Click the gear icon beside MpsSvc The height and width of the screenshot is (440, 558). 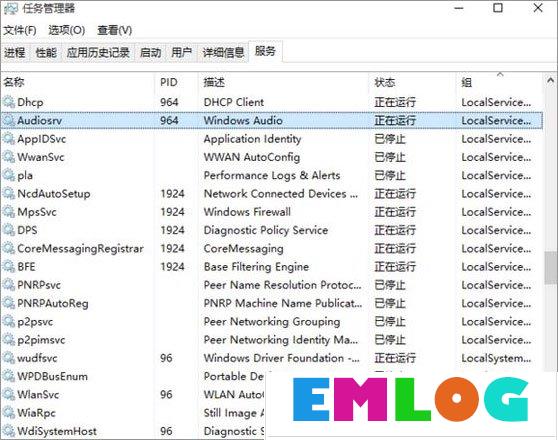9,212
